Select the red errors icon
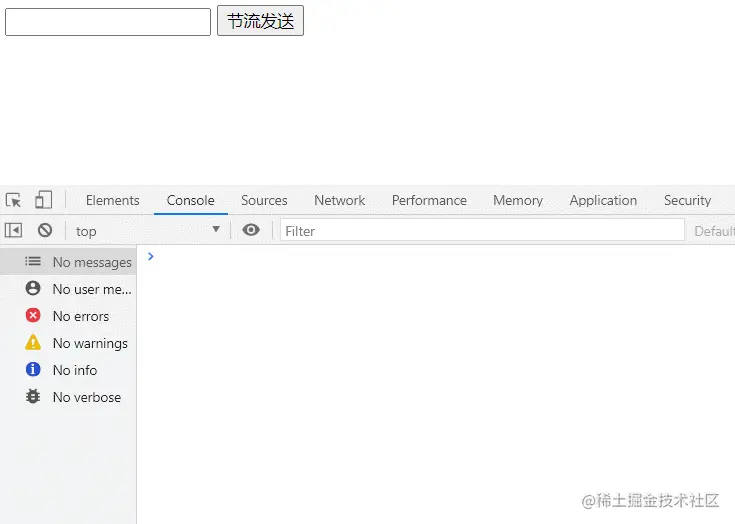 point(33,315)
